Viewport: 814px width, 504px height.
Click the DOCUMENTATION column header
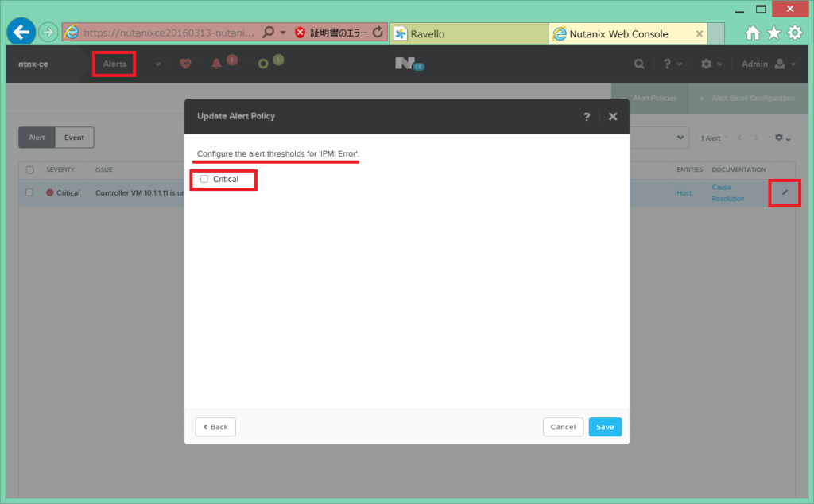[x=738, y=170]
